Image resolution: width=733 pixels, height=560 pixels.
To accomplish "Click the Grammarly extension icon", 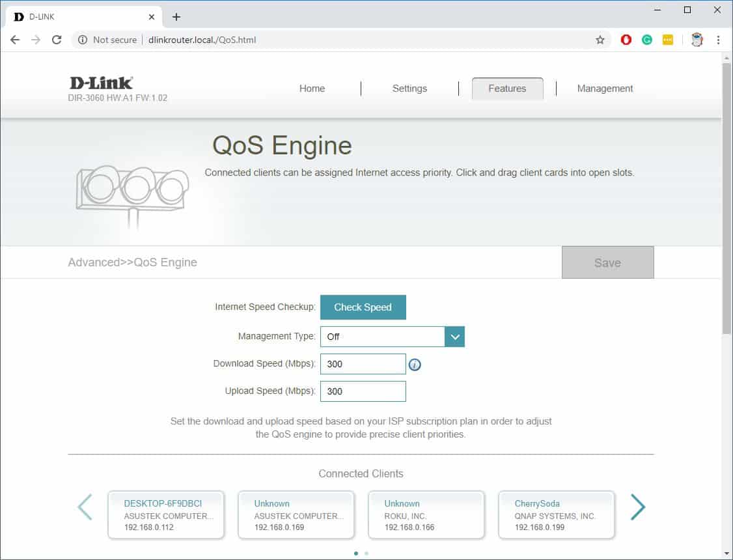I will tap(646, 40).
